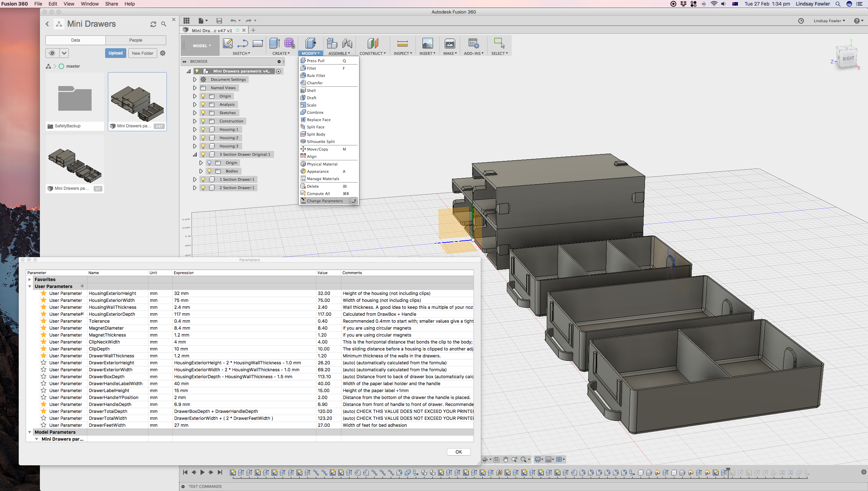Collapse User Parameters group
Viewport: 868px width, 491px height.
[30, 286]
